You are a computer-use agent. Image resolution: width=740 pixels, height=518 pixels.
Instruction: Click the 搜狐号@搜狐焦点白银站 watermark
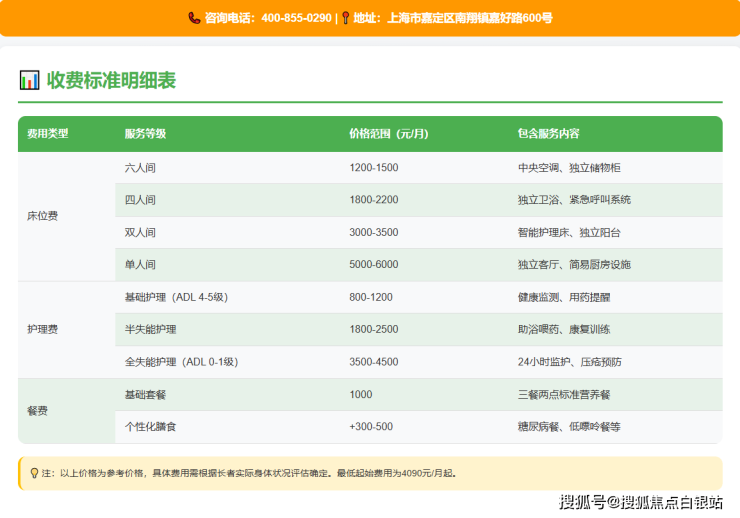tap(641, 502)
